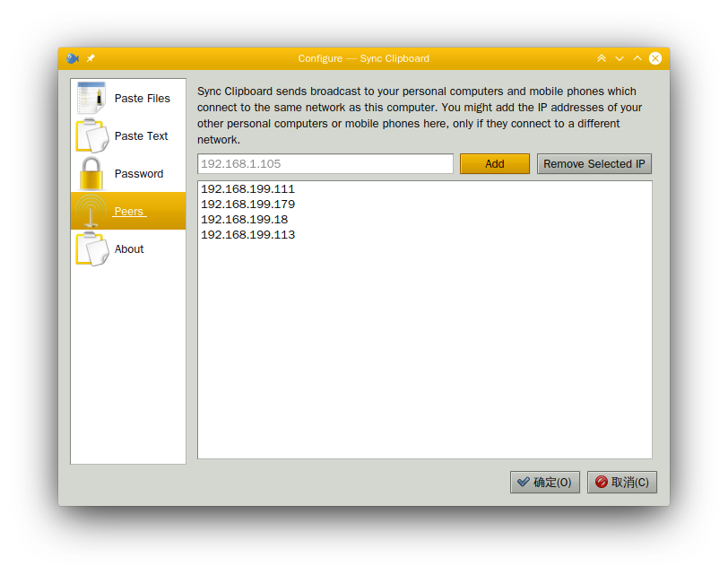Open the About page in sidebar

click(128, 249)
